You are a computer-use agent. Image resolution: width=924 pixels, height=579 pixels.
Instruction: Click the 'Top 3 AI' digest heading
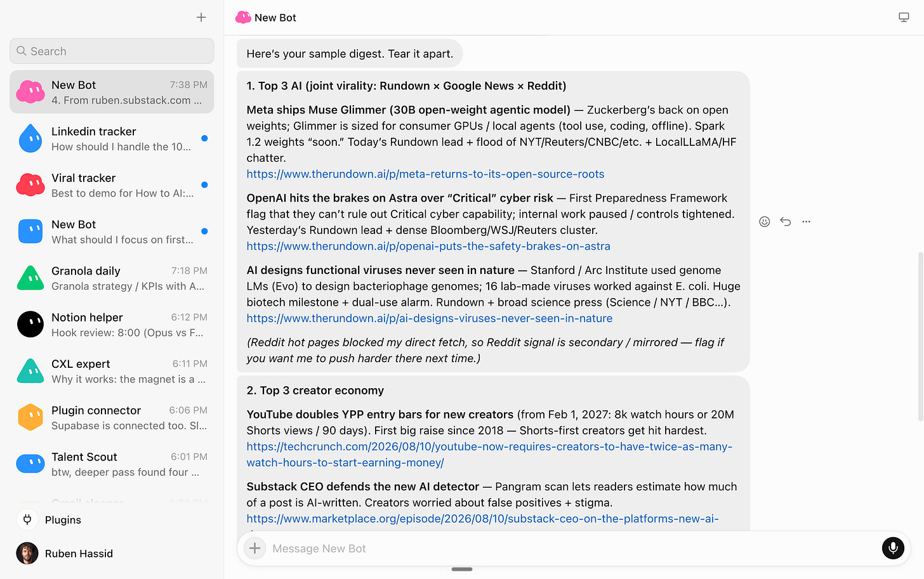tap(406, 86)
